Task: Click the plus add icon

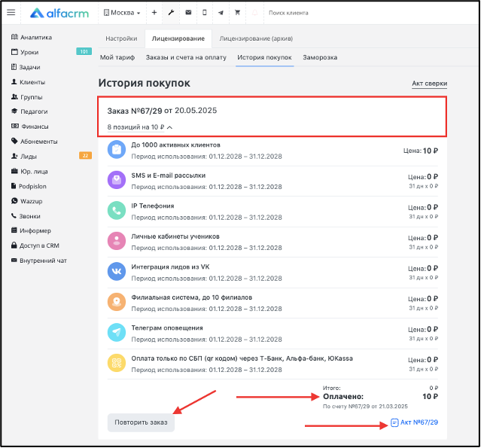Action: point(154,12)
